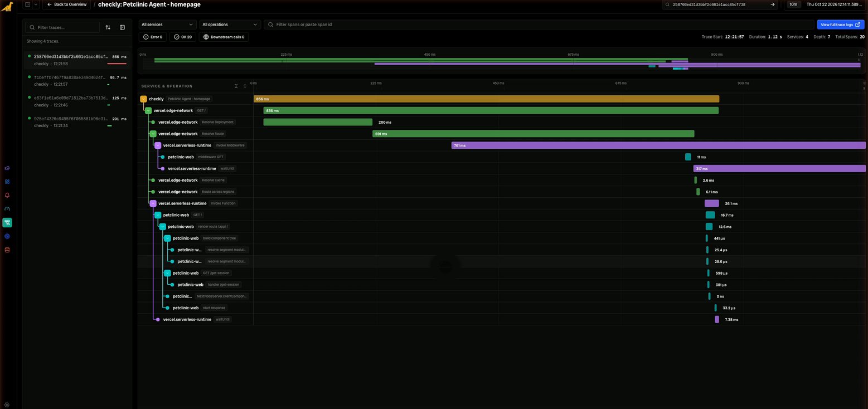Open the log search sidebar icon
Image resolution: width=868 pixels, height=409 pixels.
[7, 168]
